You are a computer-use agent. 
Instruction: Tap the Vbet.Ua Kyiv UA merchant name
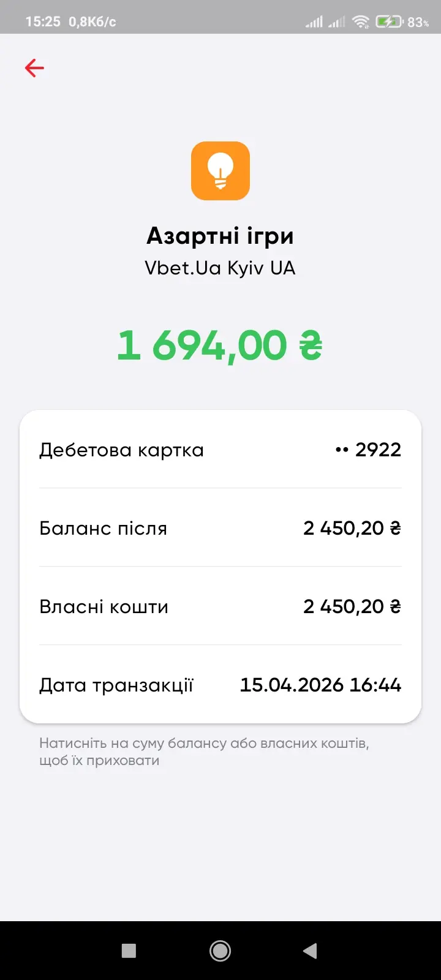coord(221,268)
